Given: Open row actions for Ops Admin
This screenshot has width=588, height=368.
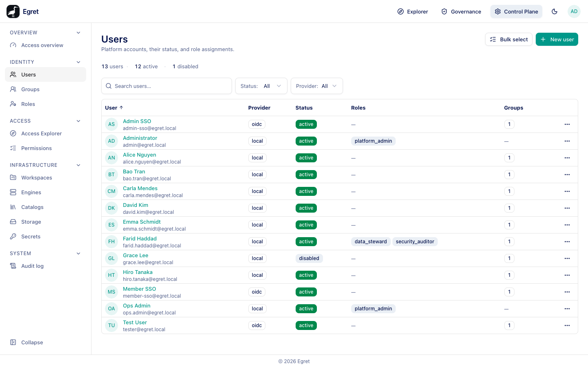Looking at the screenshot, I should pyautogui.click(x=567, y=309).
